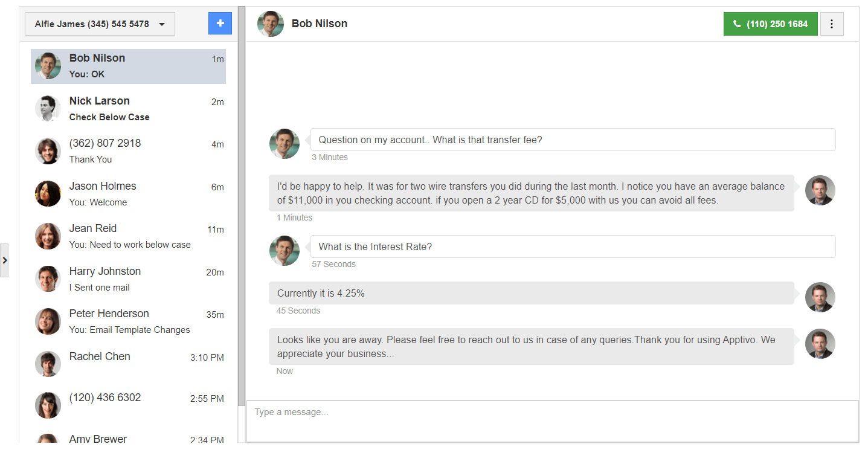This screenshot has width=868, height=467.
Task: Expand the collapsed left side panel arrow
Action: [x=4, y=260]
